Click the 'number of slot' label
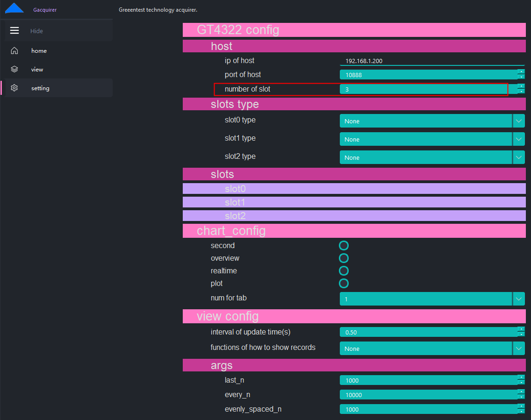This screenshot has width=531, height=420. coord(248,89)
